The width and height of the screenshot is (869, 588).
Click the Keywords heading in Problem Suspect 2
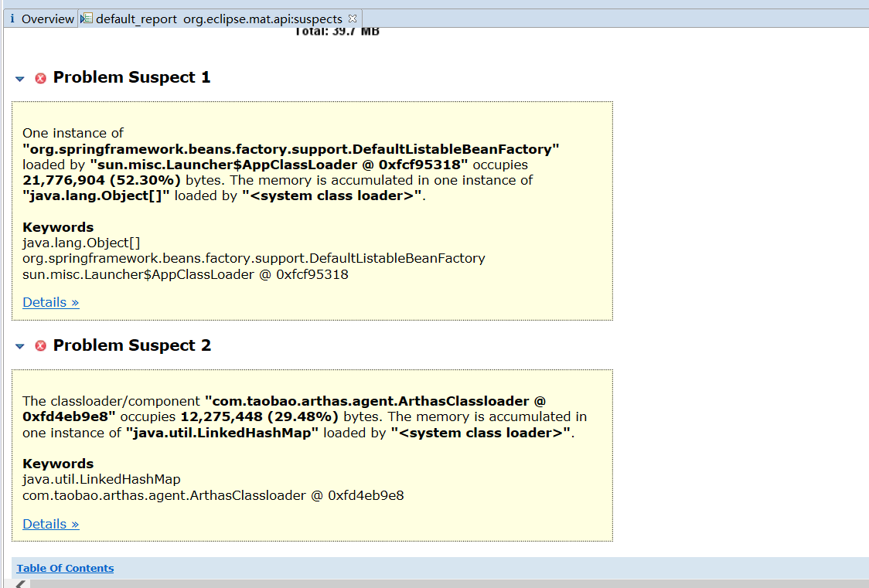point(58,464)
